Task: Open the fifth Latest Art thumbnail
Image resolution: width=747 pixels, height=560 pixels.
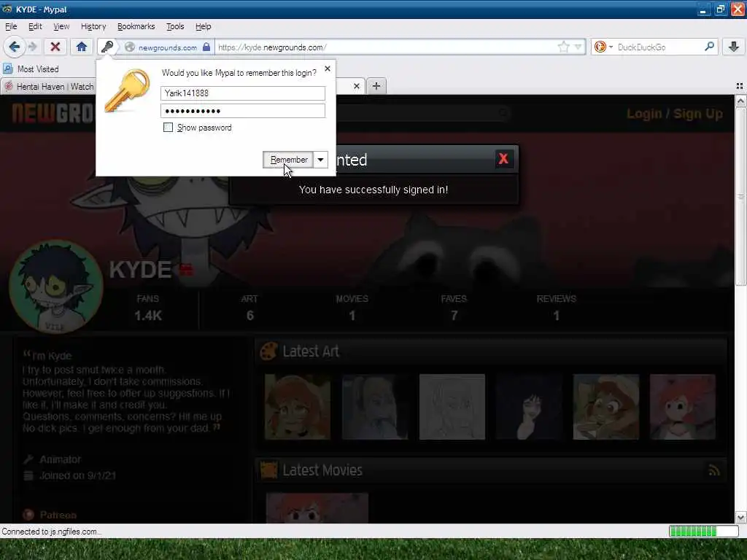Action: (606, 407)
